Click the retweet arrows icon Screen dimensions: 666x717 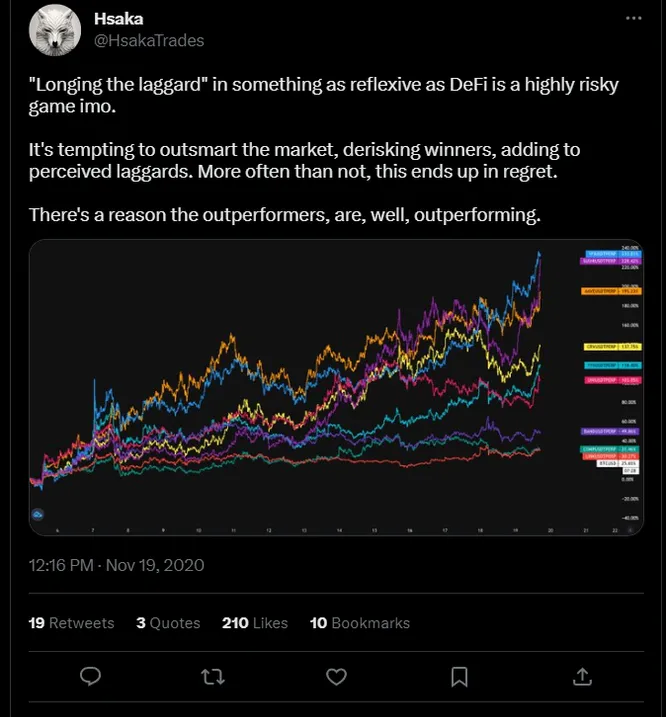click(x=213, y=677)
